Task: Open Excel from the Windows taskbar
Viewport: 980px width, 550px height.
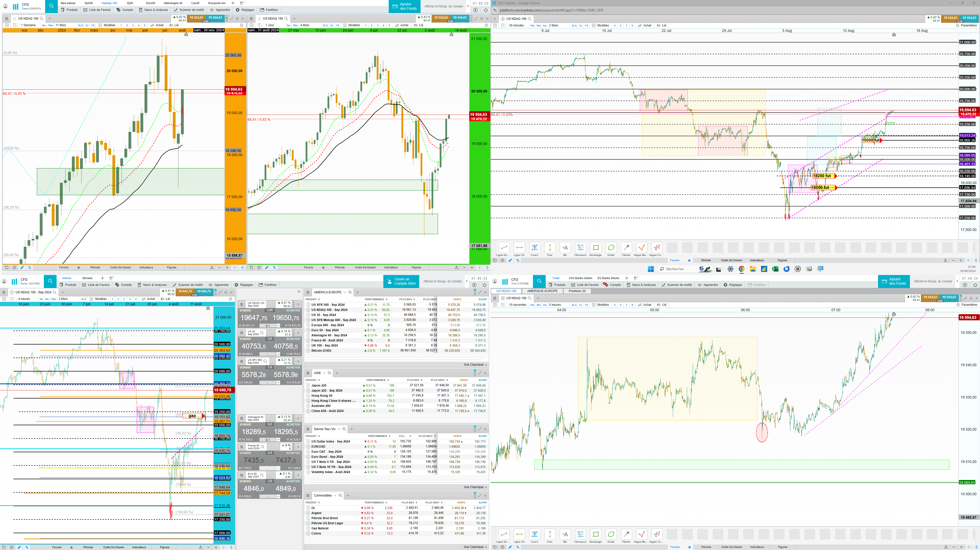Action: pos(775,269)
